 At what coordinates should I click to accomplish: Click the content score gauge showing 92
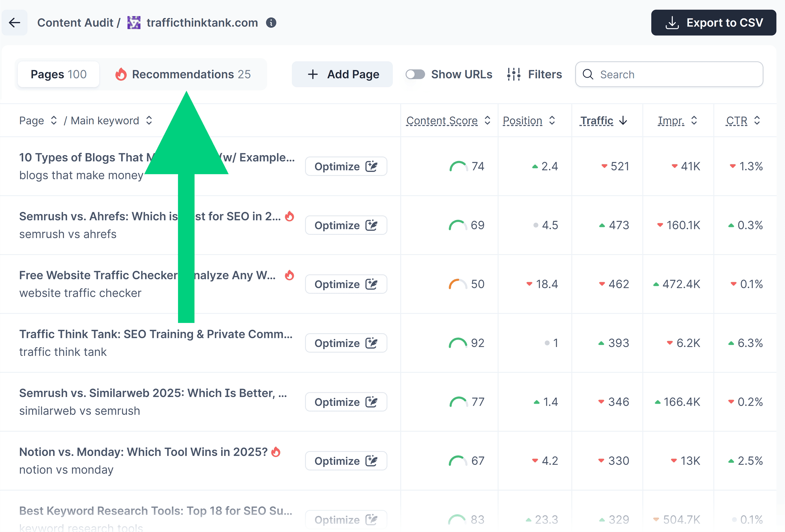(x=458, y=343)
